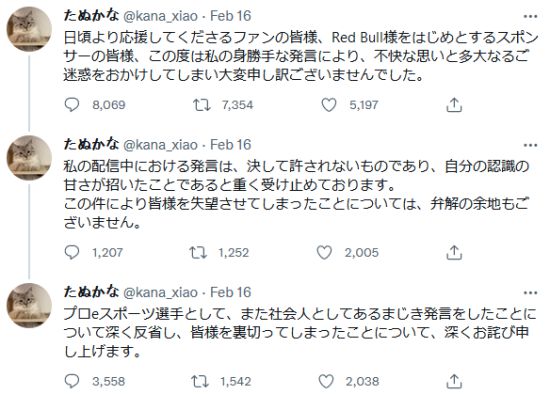Image resolution: width=550 pixels, height=394 pixels.
Task: Like the third tweet with 2,038 likes
Action: [x=326, y=381]
